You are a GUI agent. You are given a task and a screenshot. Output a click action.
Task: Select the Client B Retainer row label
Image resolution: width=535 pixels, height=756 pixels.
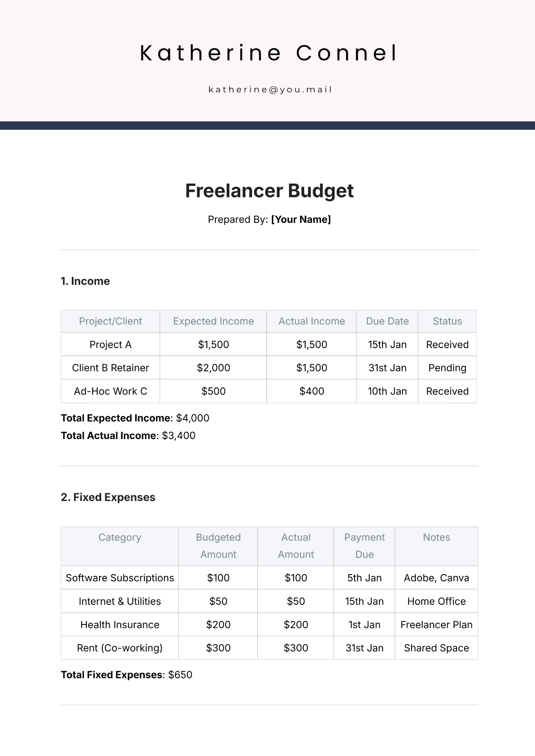click(x=111, y=368)
